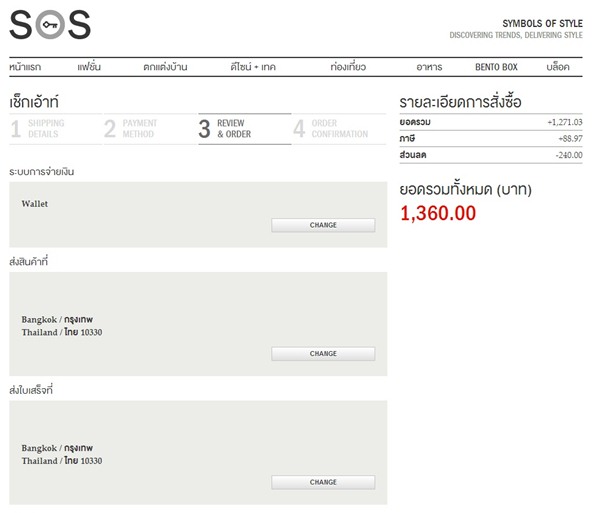Change the receipt address ส่งใบเสร็จที่
Viewport: 600px width, 513px height.
[x=323, y=482]
